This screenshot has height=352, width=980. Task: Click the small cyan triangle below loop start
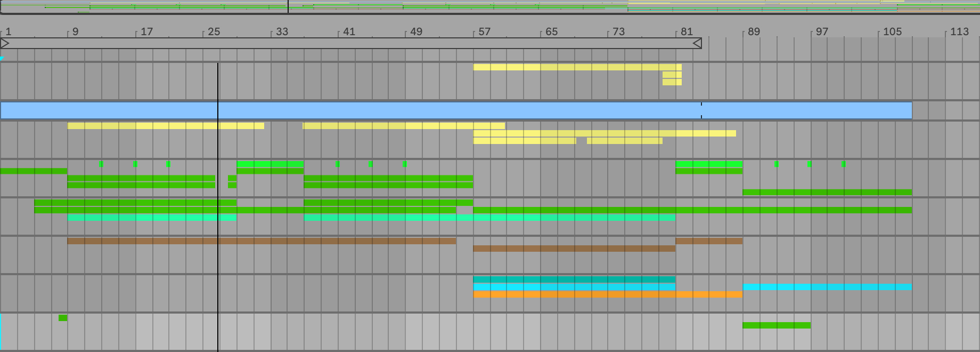click(2, 59)
